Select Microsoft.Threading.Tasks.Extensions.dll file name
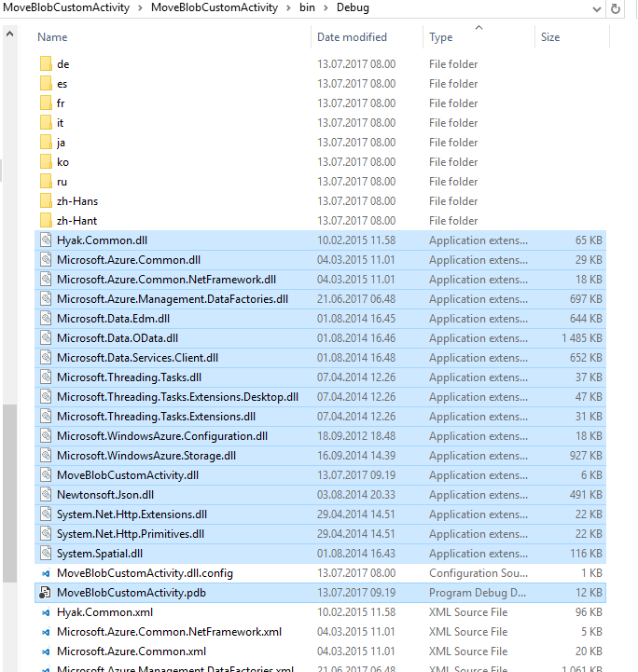The width and height of the screenshot is (638, 672). (156, 417)
